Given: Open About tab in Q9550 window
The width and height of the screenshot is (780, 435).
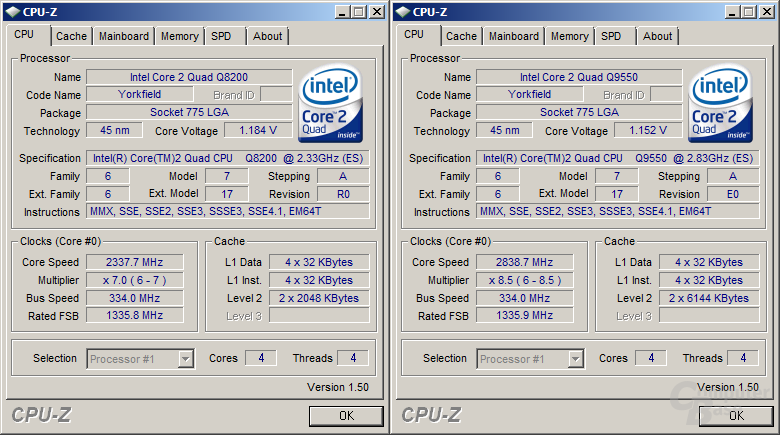Looking at the screenshot, I should (x=657, y=36).
